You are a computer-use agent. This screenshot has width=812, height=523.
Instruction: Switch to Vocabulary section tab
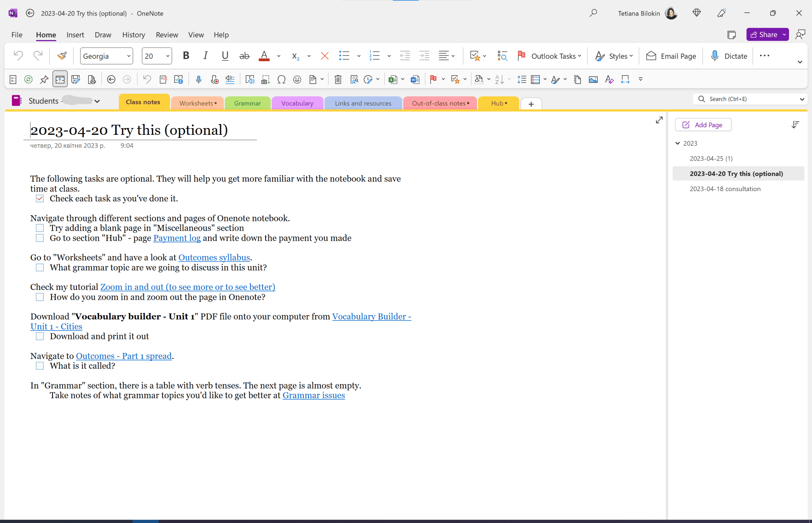point(297,103)
